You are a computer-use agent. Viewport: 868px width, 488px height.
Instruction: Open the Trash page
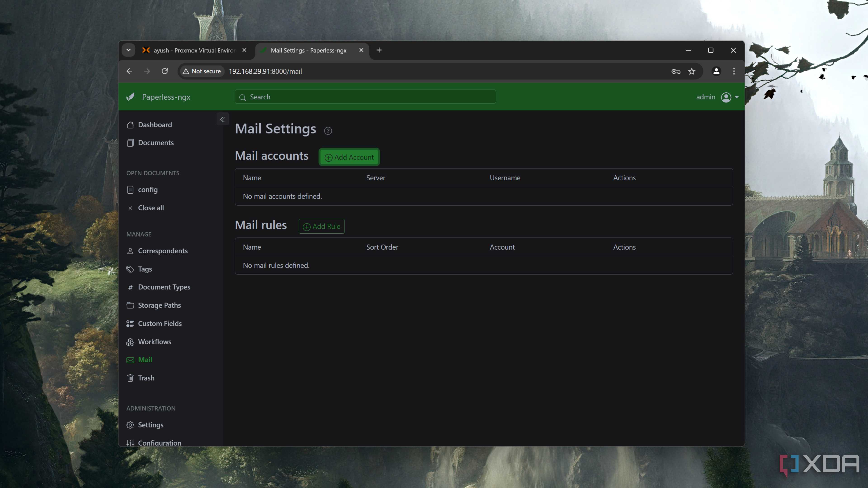pyautogui.click(x=146, y=378)
